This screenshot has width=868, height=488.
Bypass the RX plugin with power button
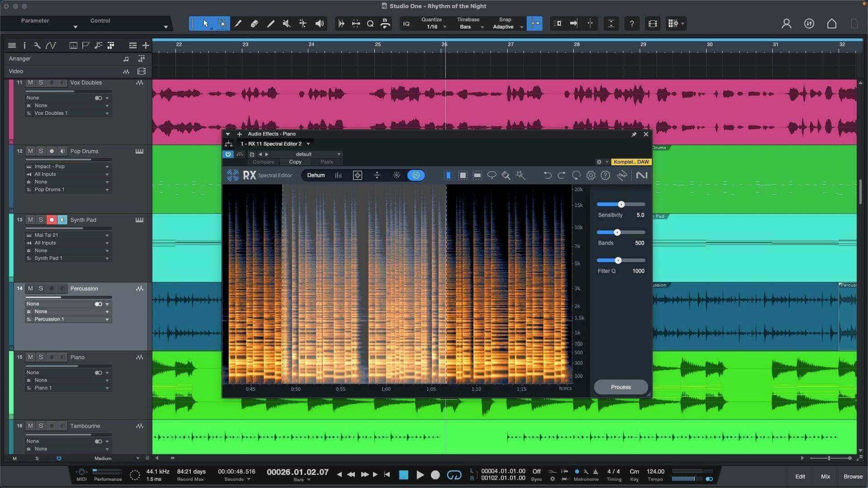click(228, 154)
